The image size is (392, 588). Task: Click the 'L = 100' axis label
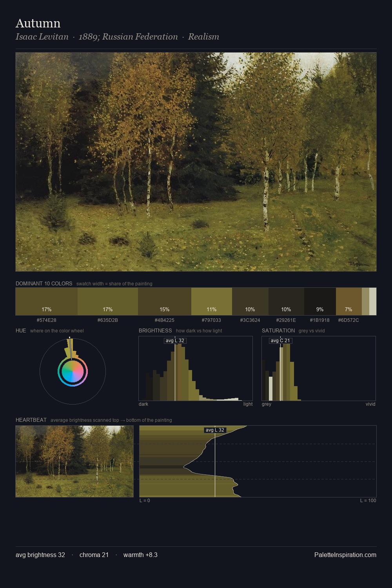[368, 501]
